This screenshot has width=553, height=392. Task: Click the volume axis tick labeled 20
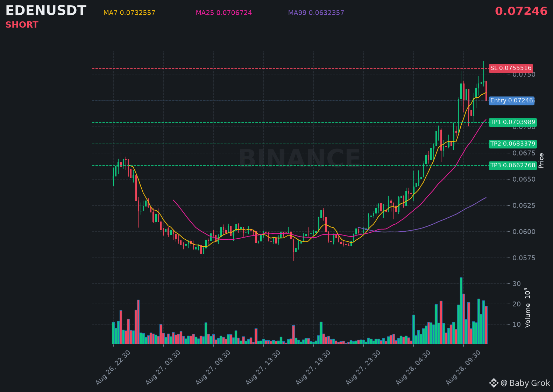pos(517,304)
